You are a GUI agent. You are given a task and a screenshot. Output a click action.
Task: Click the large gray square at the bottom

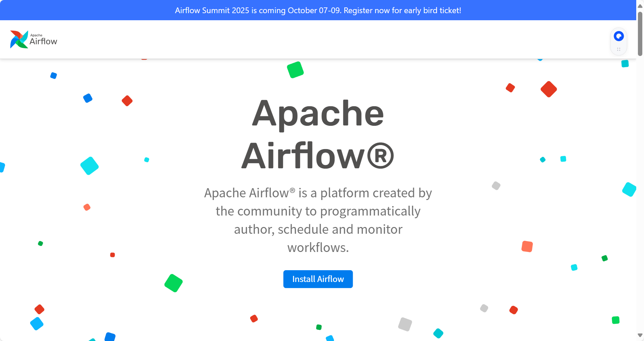(405, 324)
